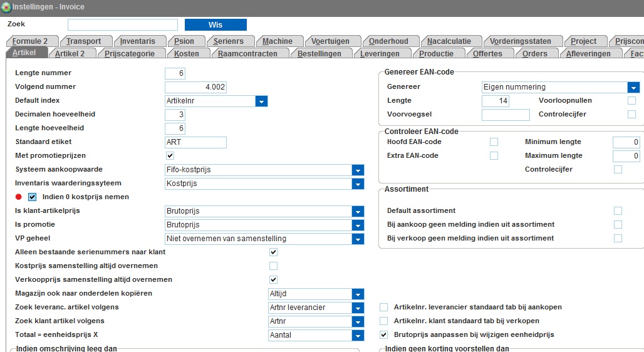Viewport: 644px width, 352px height.
Task: Check the Hoofd EAN-code box
Action: (x=494, y=142)
